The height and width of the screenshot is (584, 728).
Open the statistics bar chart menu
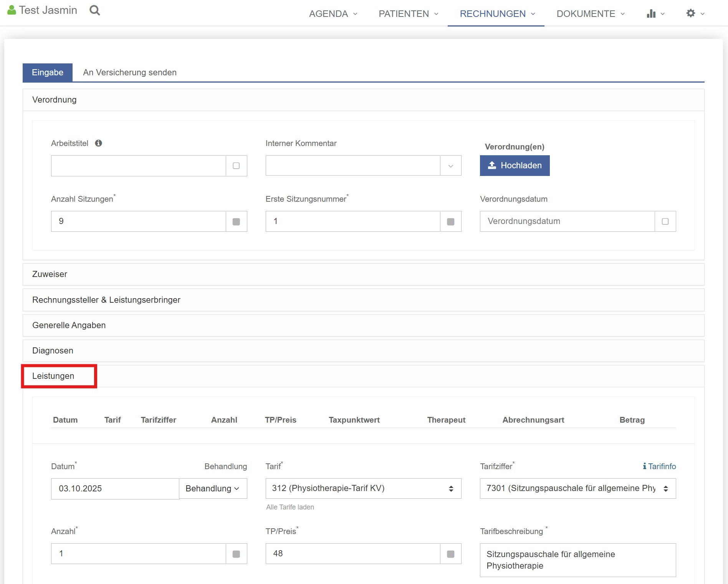tap(655, 14)
